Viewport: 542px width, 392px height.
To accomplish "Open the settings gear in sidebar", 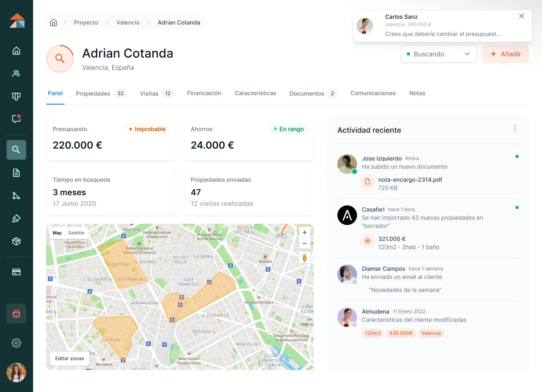I will (x=16, y=343).
